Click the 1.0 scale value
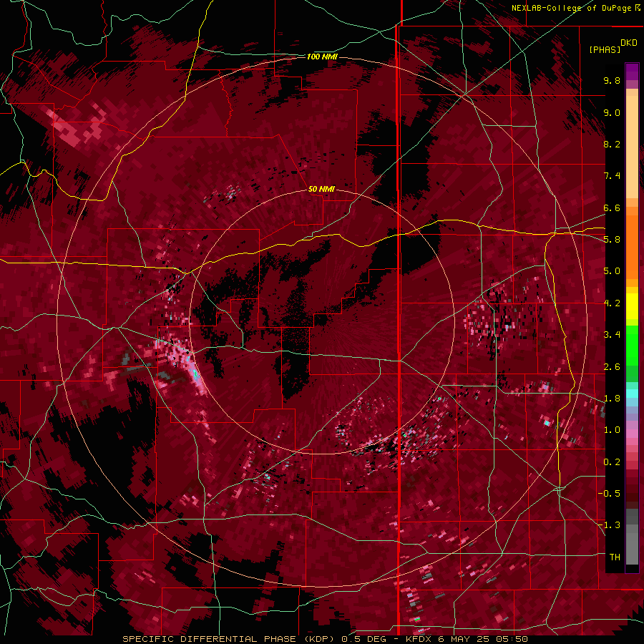Image resolution: width=644 pixels, height=644 pixels. click(x=612, y=430)
